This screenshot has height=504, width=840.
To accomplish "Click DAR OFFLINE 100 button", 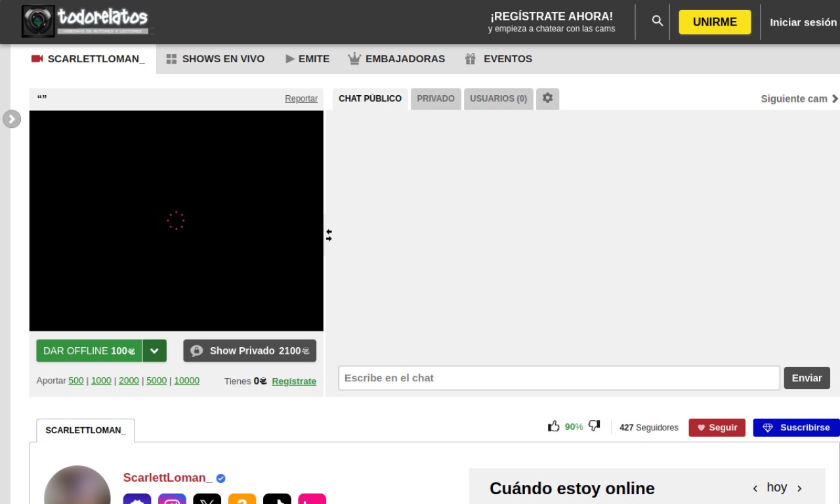I will click(x=89, y=350).
